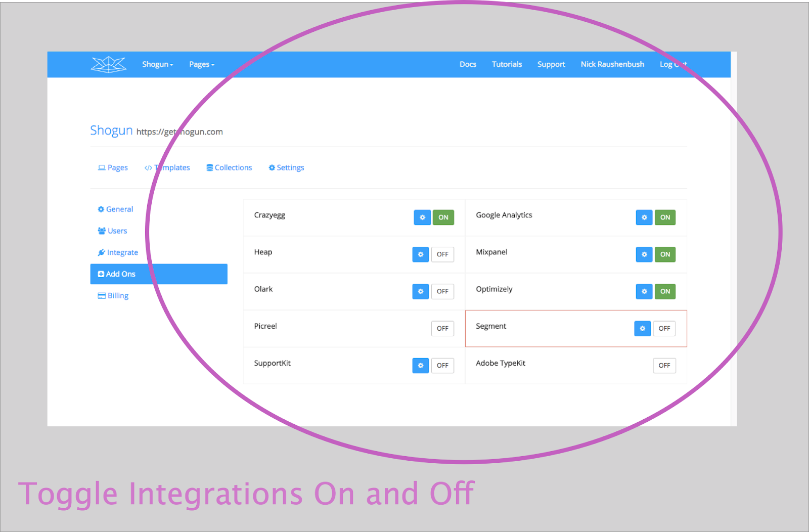Open Olark settings gear

[421, 291]
